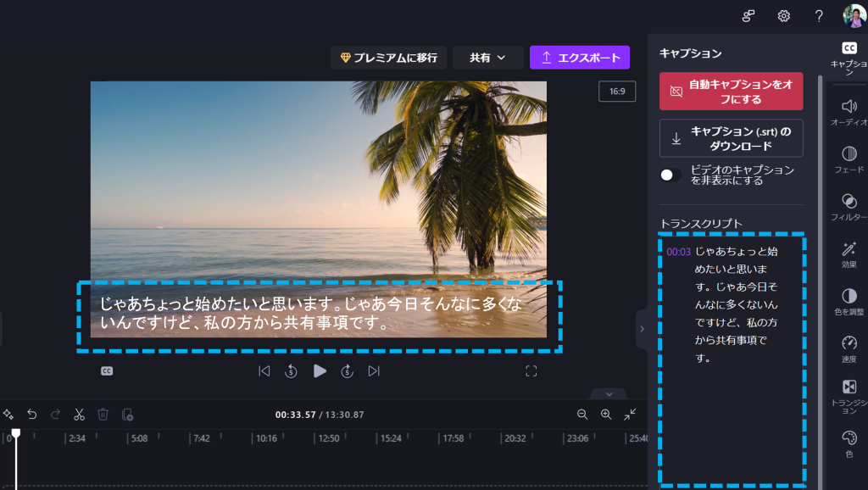This screenshot has width=868, height=490.
Task: Undo the last action
Action: tap(32, 415)
